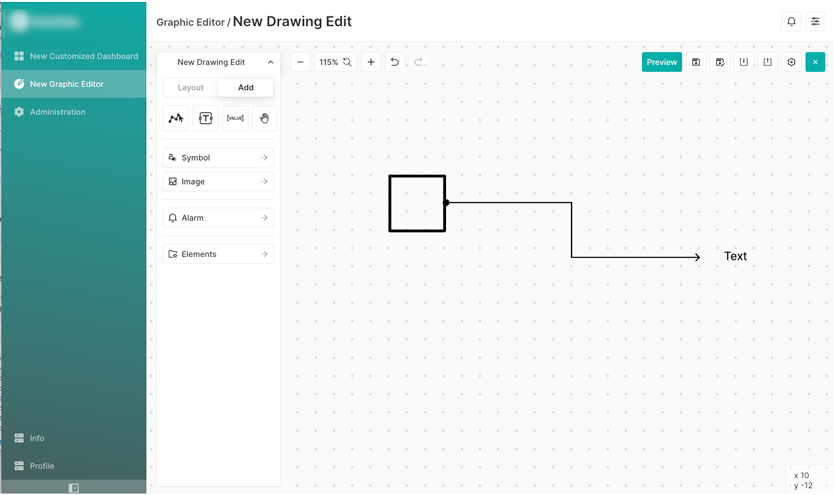Open the notifications bell
This screenshot has width=834, height=495.
coord(791,21)
